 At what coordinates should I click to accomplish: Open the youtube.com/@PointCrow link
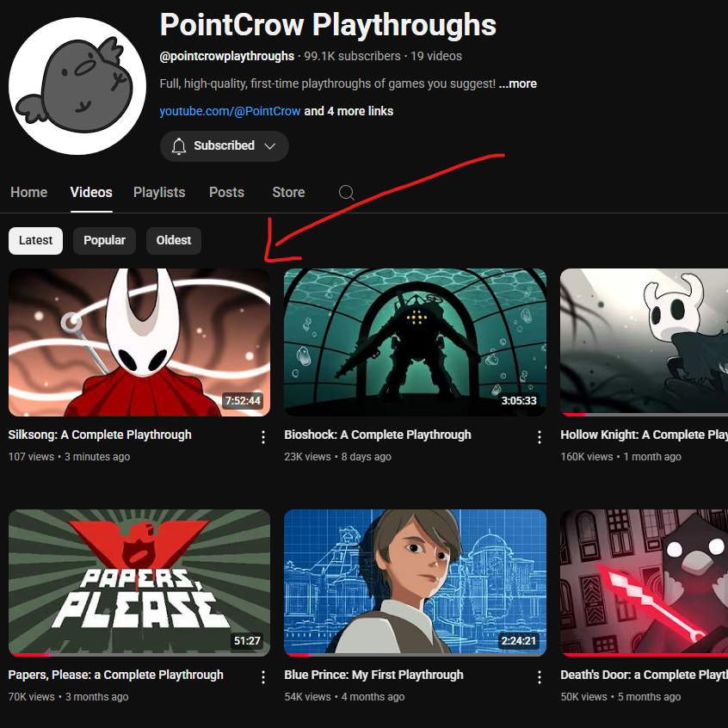(230, 111)
